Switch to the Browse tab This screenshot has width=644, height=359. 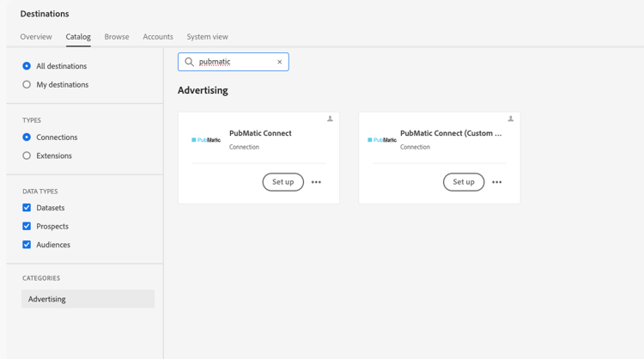[117, 37]
